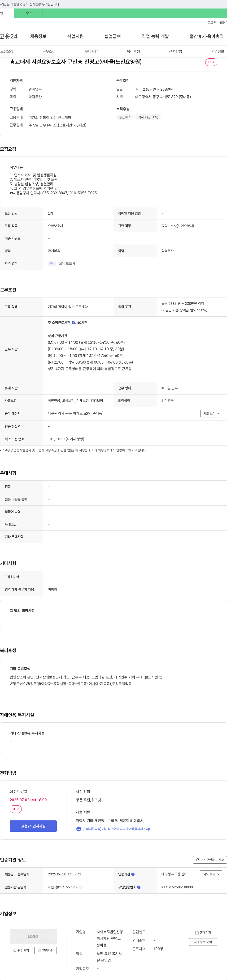Viewport: 227px width, 980px height.
Task: Click 관심기업 star button
Action: pyautogui.click(x=21, y=950)
